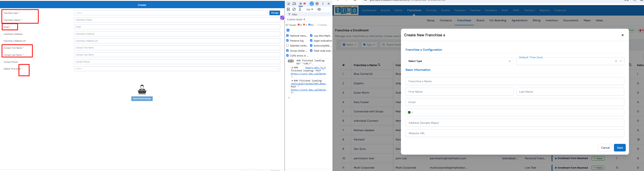Switch to the On-Boarding sub-tab
644x171 pixels.
point(498,20)
